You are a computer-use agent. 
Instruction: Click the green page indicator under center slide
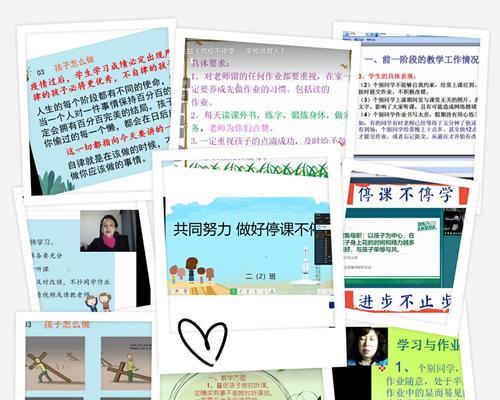click(234, 292)
